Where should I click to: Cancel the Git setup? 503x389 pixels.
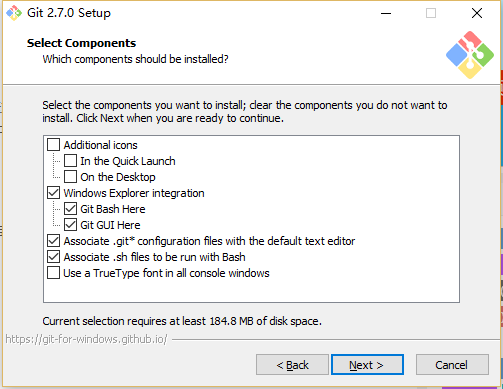pos(452,365)
